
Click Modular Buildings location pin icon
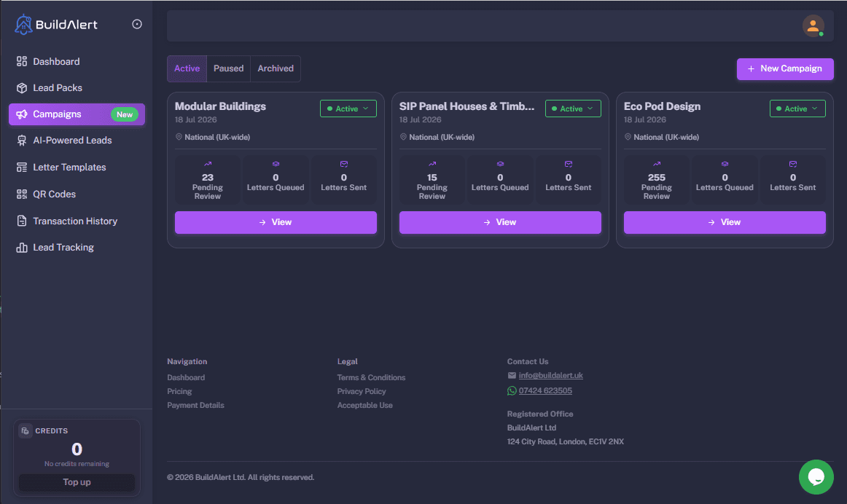pos(179,137)
